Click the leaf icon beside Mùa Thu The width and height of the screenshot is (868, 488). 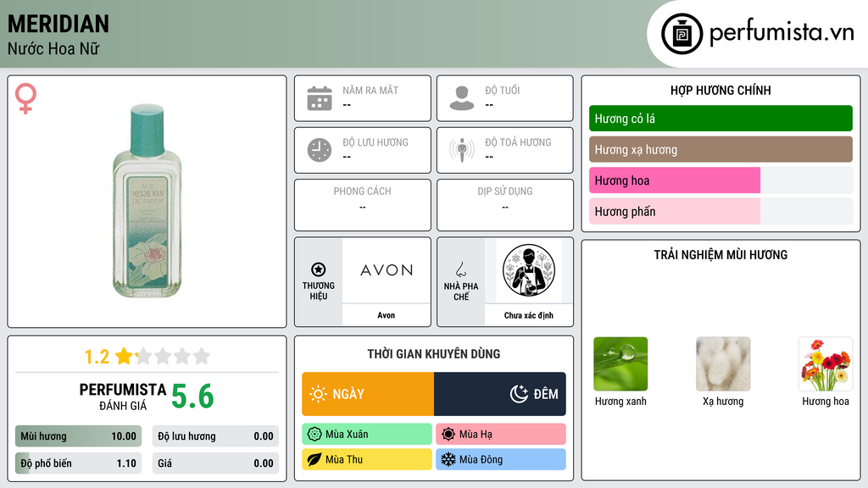pyautogui.click(x=314, y=459)
